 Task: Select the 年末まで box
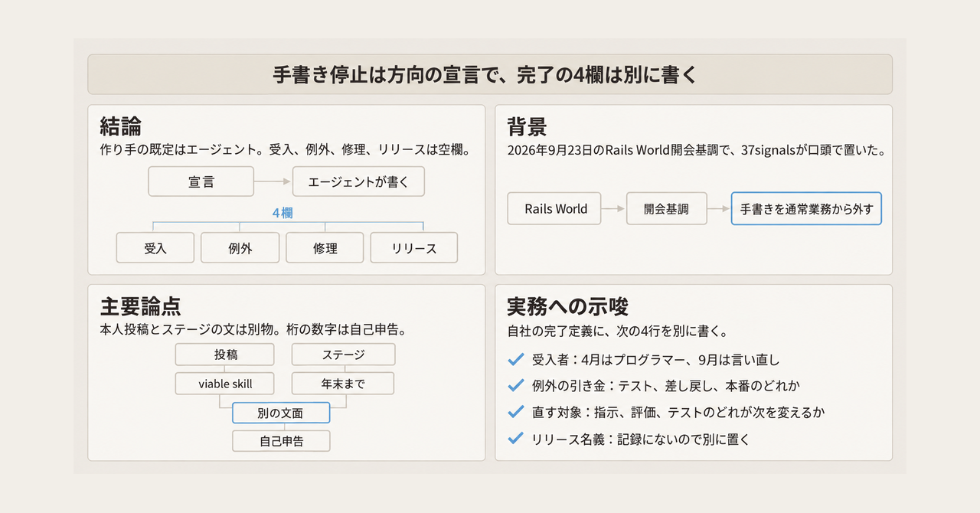343,384
